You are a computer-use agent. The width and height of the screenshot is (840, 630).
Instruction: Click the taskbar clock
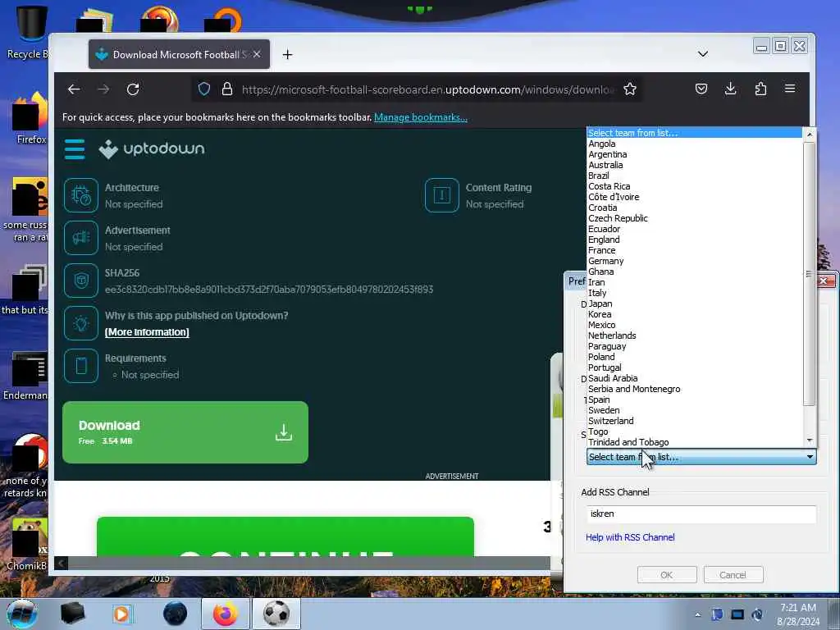pos(797,614)
